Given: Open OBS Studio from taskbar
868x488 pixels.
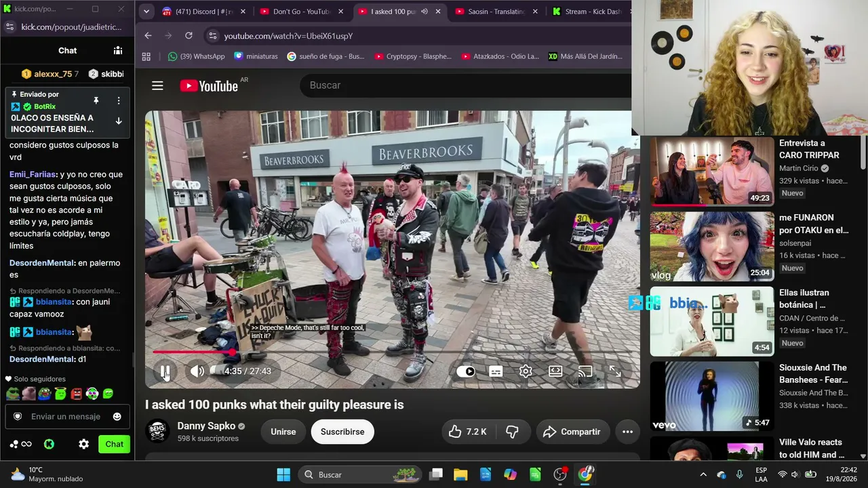Looking at the screenshot, I should 560,474.
